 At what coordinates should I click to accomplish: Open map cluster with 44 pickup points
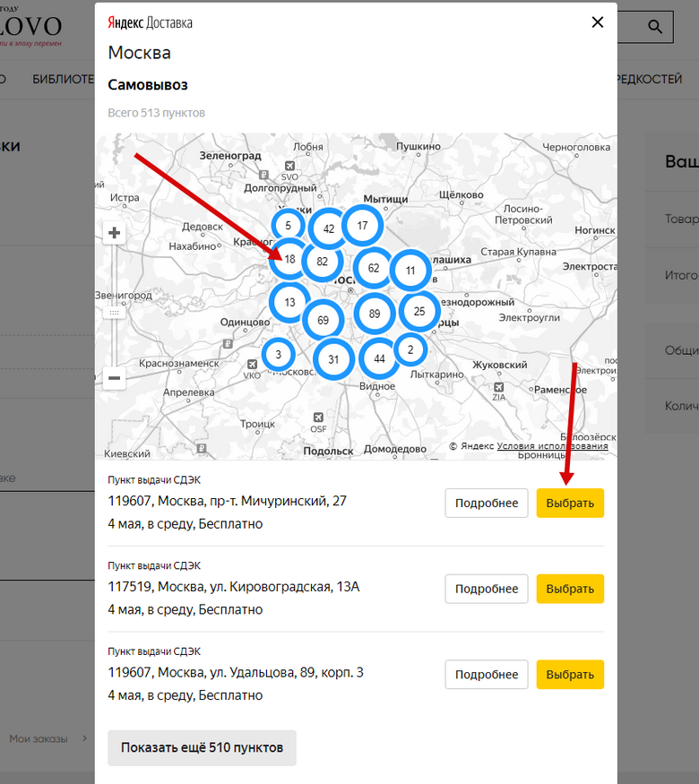379,358
